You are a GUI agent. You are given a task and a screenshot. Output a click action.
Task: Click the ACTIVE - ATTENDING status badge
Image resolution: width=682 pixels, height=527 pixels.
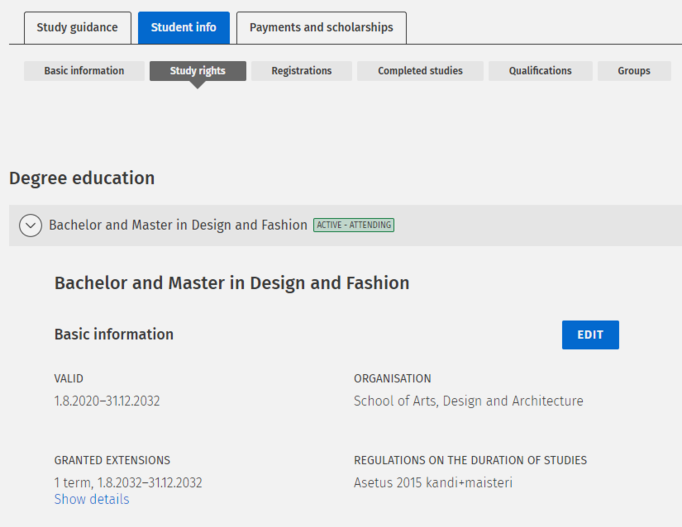[x=354, y=225]
